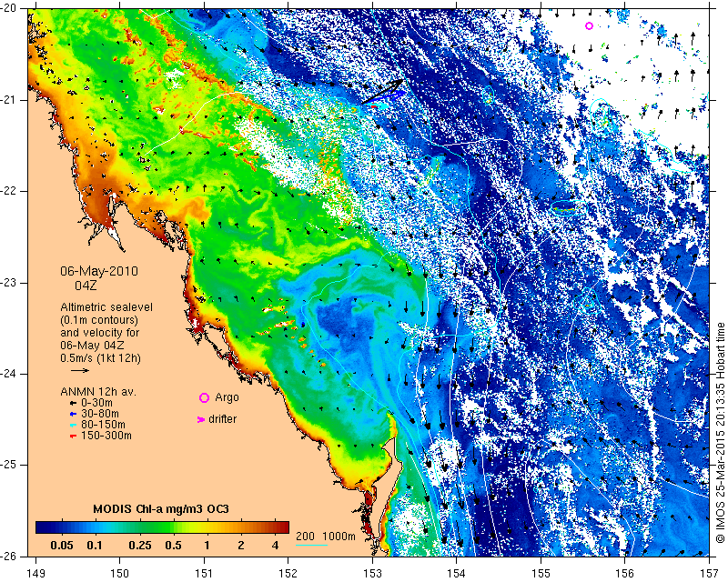Click the 'MODIS Chl-a mg/m3 OC3' title

pos(161,508)
